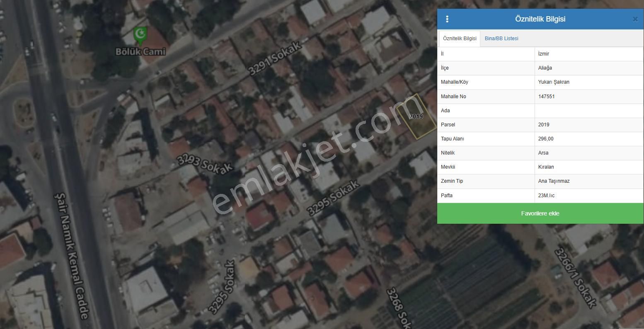644x329 pixels.
Task: Click the Aliağa value in the İlçe row
Action: (x=545, y=68)
